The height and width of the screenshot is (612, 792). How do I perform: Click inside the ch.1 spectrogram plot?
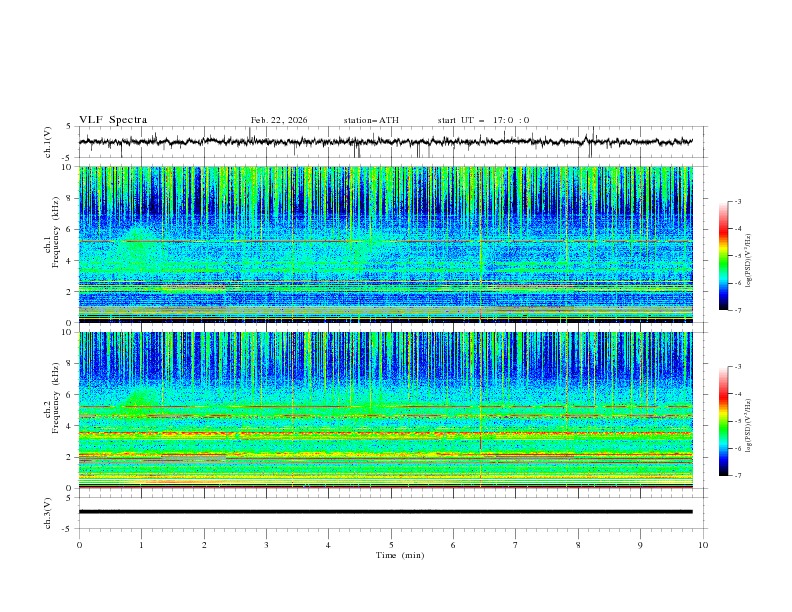point(386,244)
